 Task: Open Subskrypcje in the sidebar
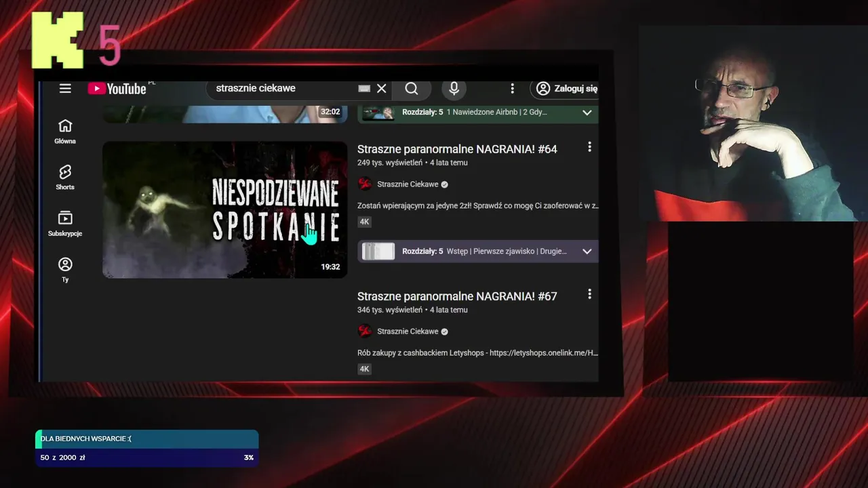(x=65, y=224)
